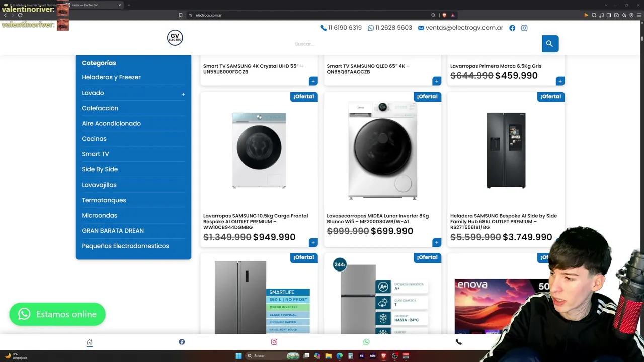Select Pequeños Electrodomesticos category
The width and height of the screenshot is (644, 362).
[x=125, y=246]
